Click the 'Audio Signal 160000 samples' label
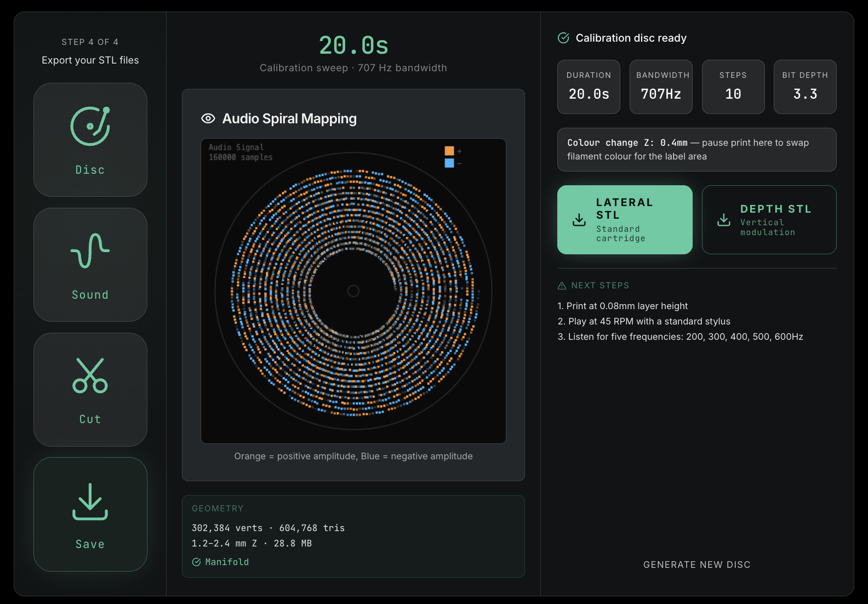 (x=241, y=152)
